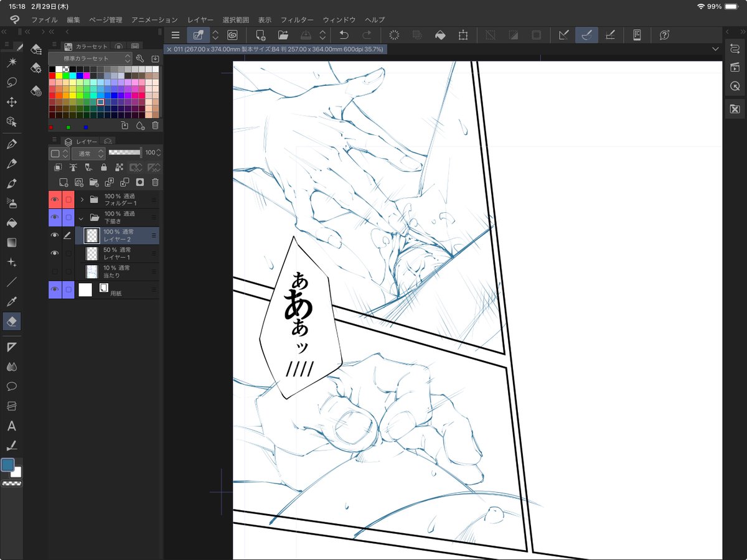
Task: Toggle Snap to Special Ruler in command bar
Action: pyautogui.click(x=586, y=35)
